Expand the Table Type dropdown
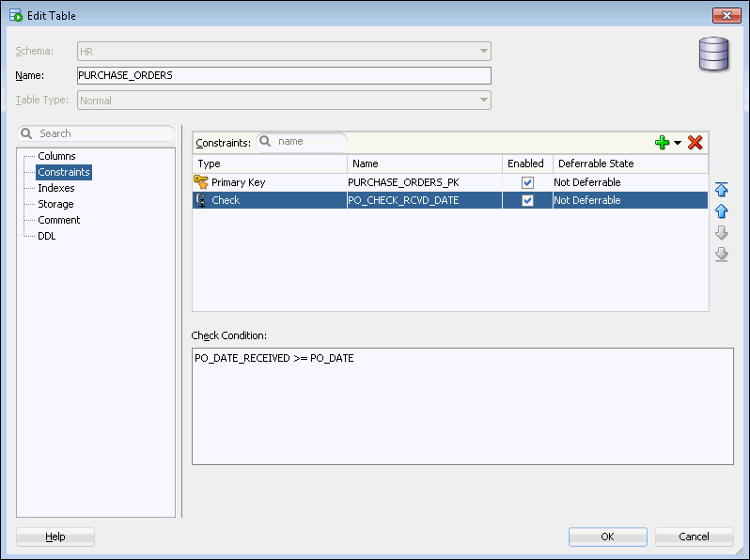 [x=484, y=100]
